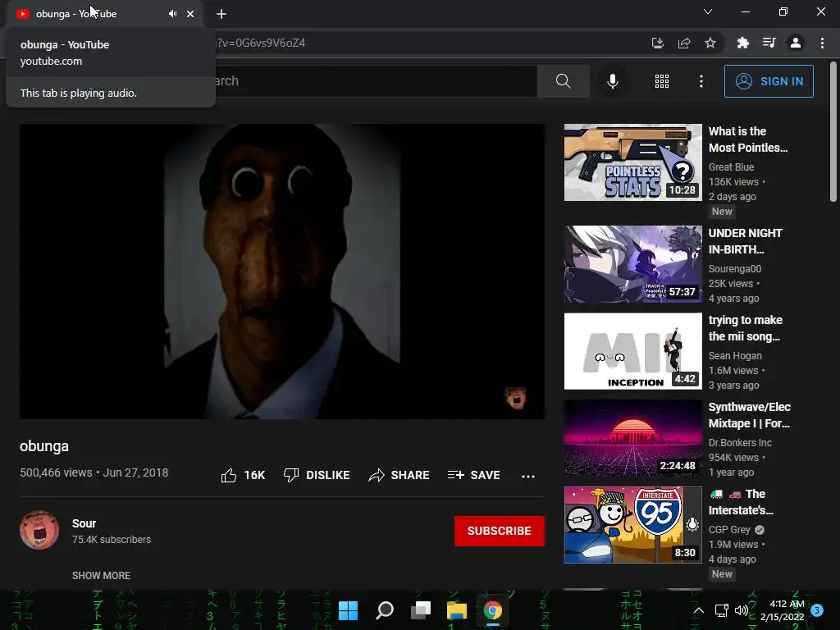Click the YouTube search magnifier button

(563, 81)
